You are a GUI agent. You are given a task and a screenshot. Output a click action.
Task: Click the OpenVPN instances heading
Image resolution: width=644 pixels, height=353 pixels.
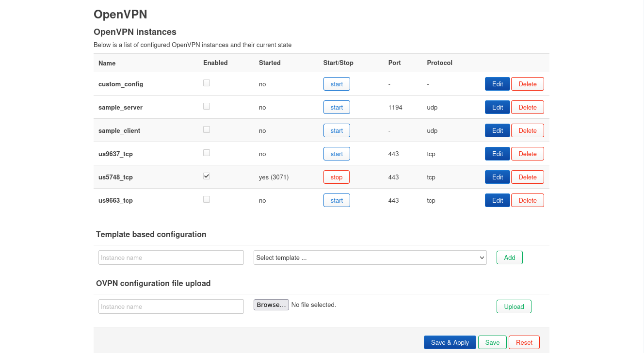pos(135,32)
